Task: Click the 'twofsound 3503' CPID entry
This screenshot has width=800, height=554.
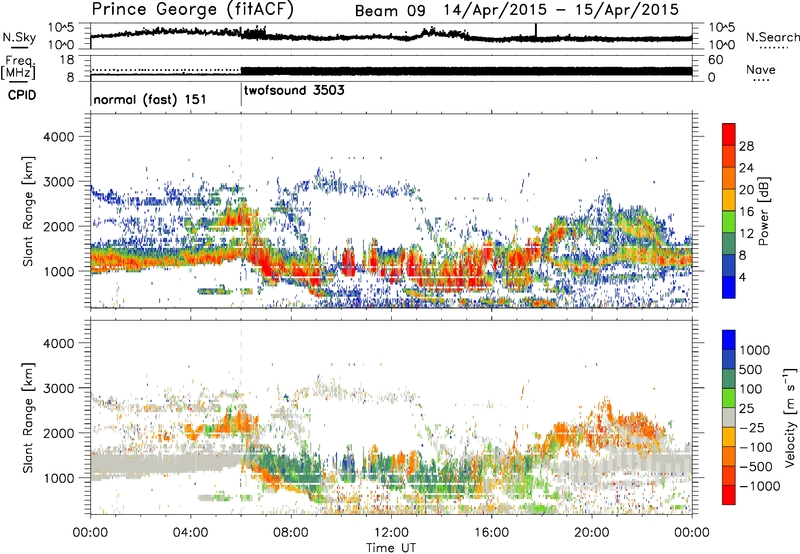Action: tap(294, 91)
